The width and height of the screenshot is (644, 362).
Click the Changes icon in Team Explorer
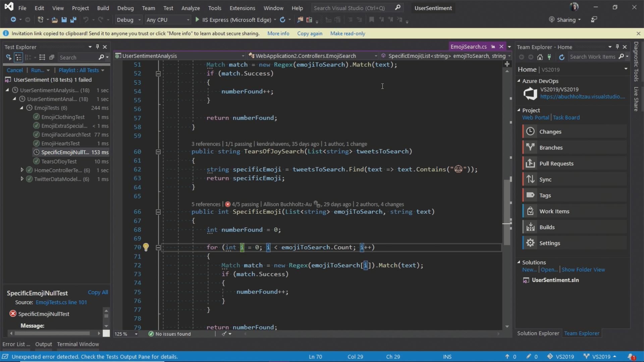click(531, 132)
